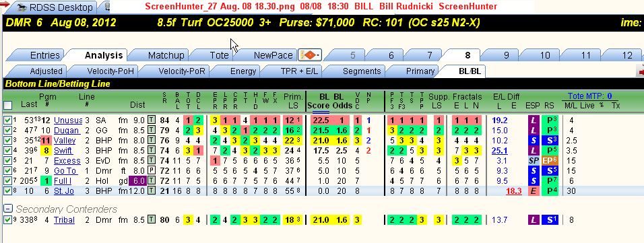644x243 pixels.
Task: Sort by the Prim. LS column header
Action: 293,102
